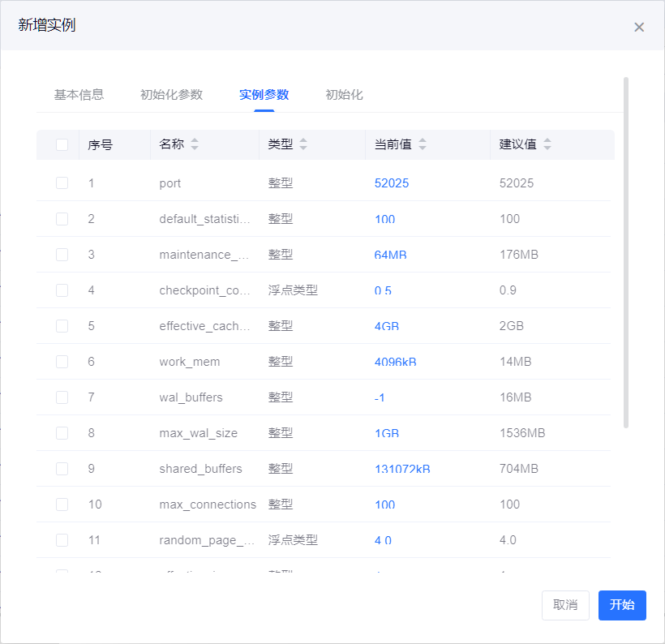Sort by 类型 column icon
The height and width of the screenshot is (644, 665).
[303, 144]
